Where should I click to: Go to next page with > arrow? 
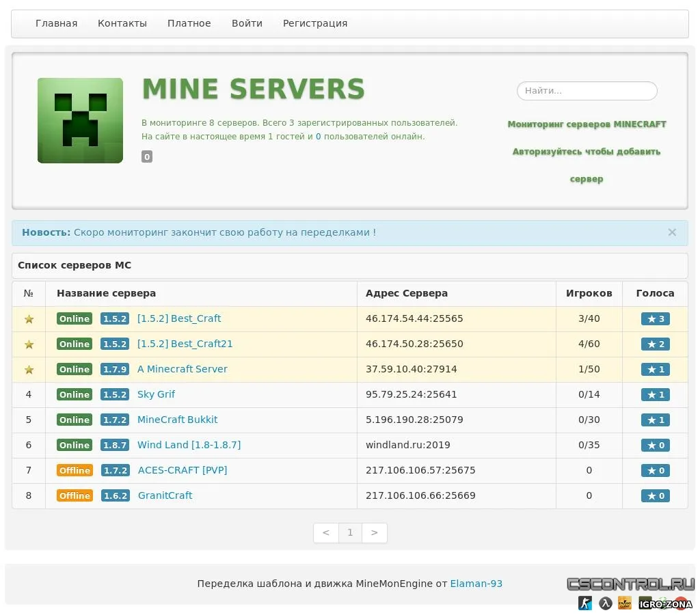[374, 533]
